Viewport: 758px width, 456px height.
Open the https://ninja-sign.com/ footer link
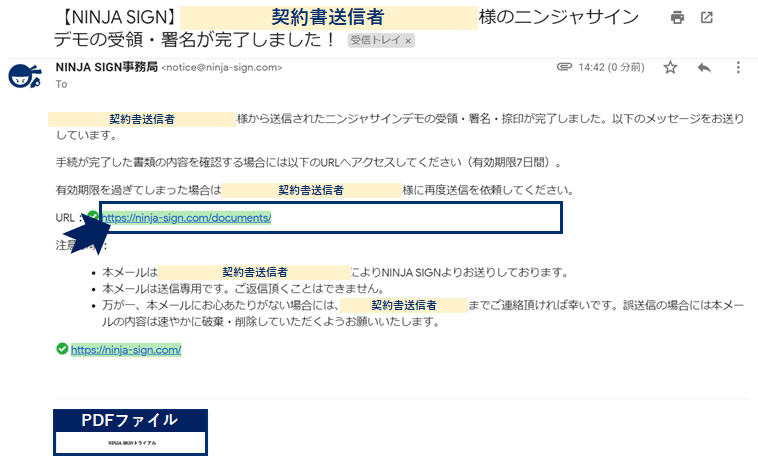(126, 350)
